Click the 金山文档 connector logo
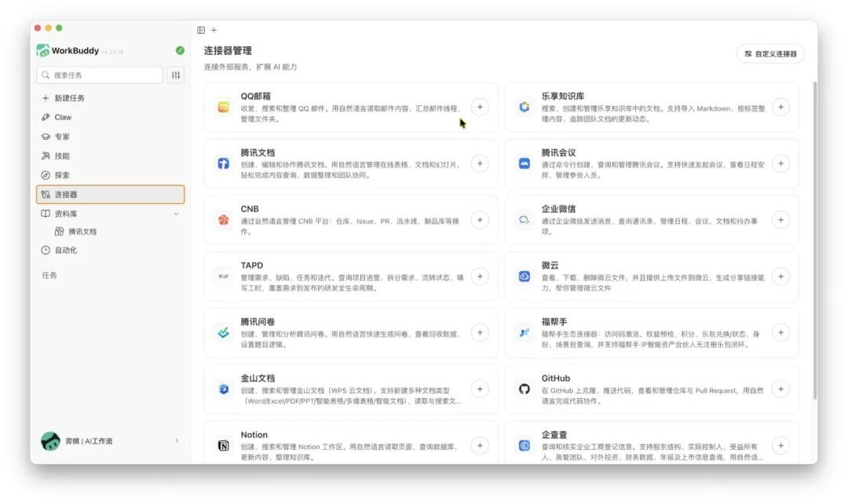The height and width of the screenshot is (504, 848). point(223,389)
